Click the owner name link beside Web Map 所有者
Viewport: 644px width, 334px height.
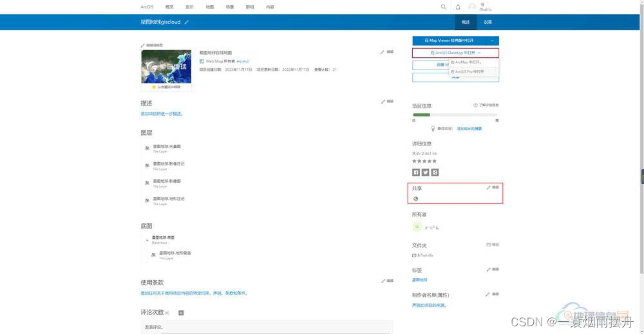[x=243, y=62]
